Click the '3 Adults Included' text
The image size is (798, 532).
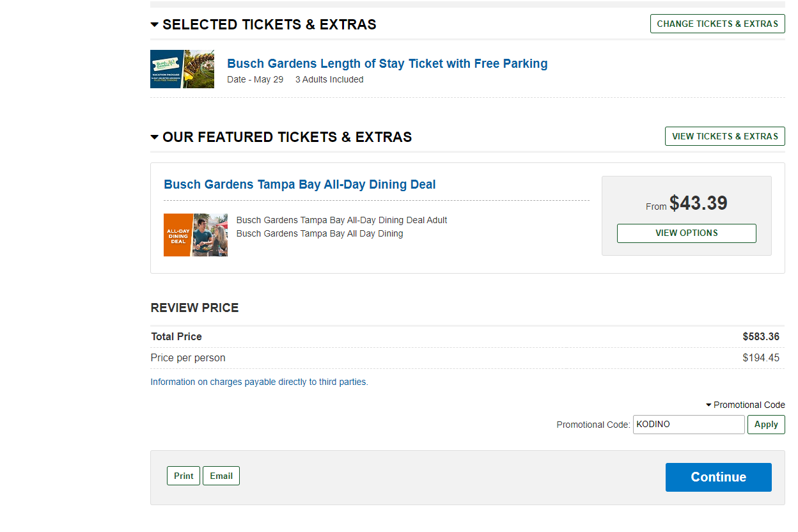(329, 80)
